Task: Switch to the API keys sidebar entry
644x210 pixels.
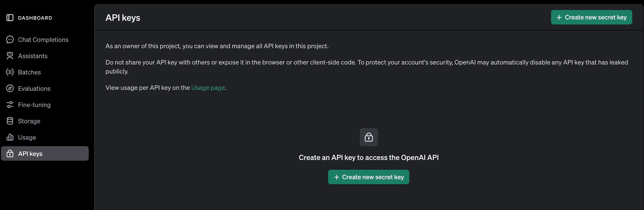Action: coord(30,153)
